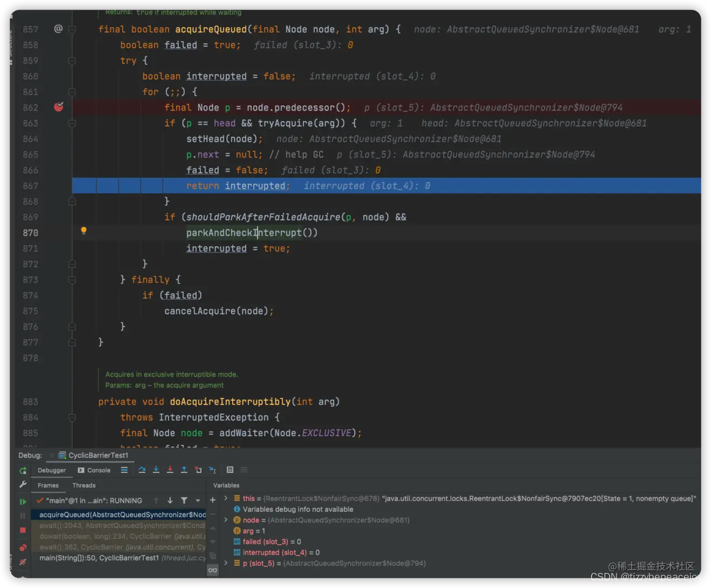Click line number 867 in gutter
711x588 pixels.
31,186
